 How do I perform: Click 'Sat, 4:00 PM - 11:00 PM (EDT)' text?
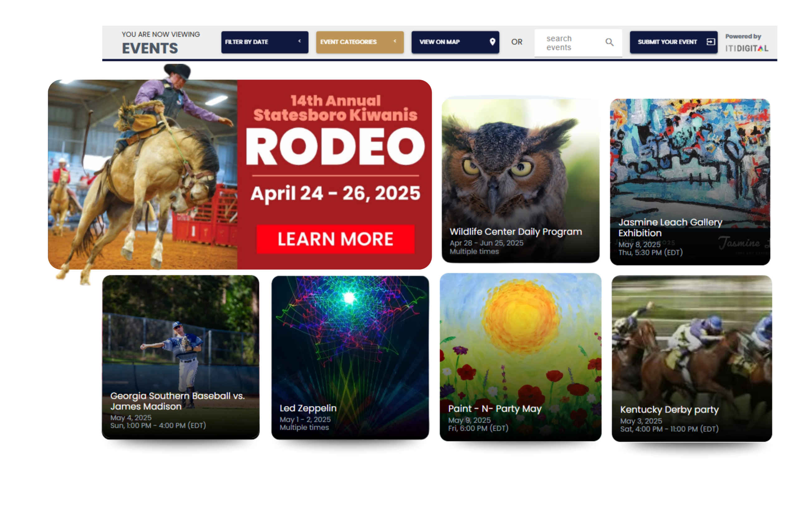click(x=669, y=429)
